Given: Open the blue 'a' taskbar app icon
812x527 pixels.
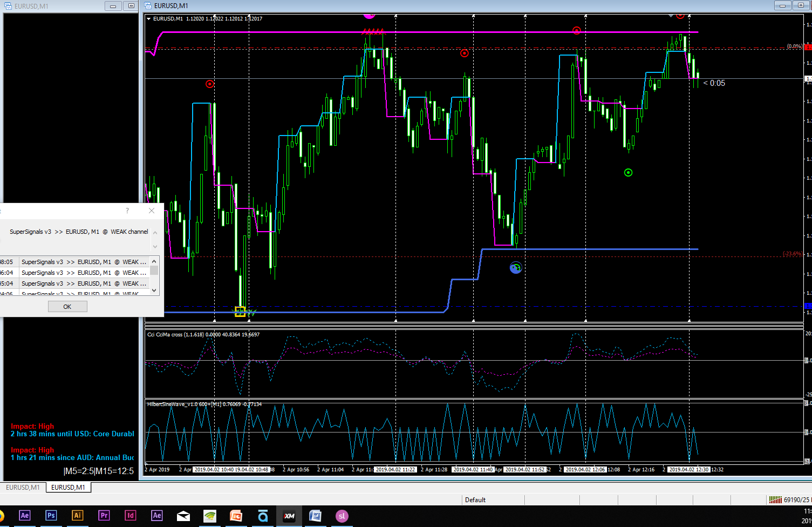Looking at the screenshot, I should [x=263, y=516].
